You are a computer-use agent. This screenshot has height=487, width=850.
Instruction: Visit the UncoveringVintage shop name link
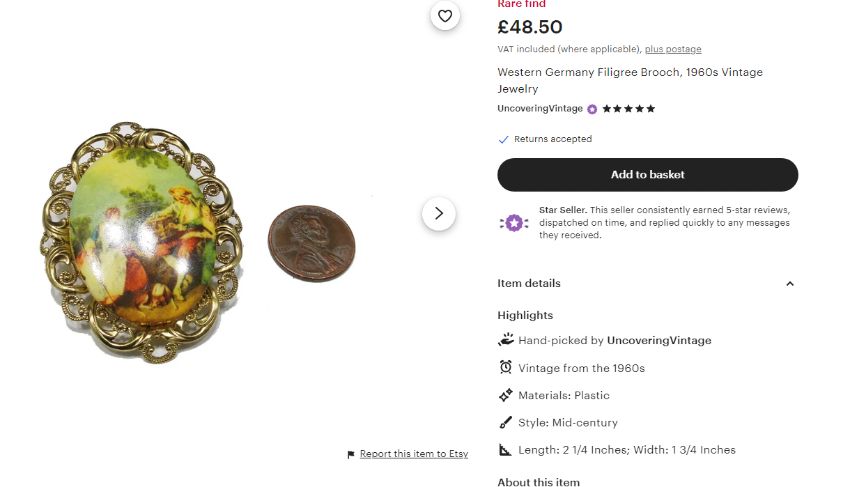pos(540,108)
